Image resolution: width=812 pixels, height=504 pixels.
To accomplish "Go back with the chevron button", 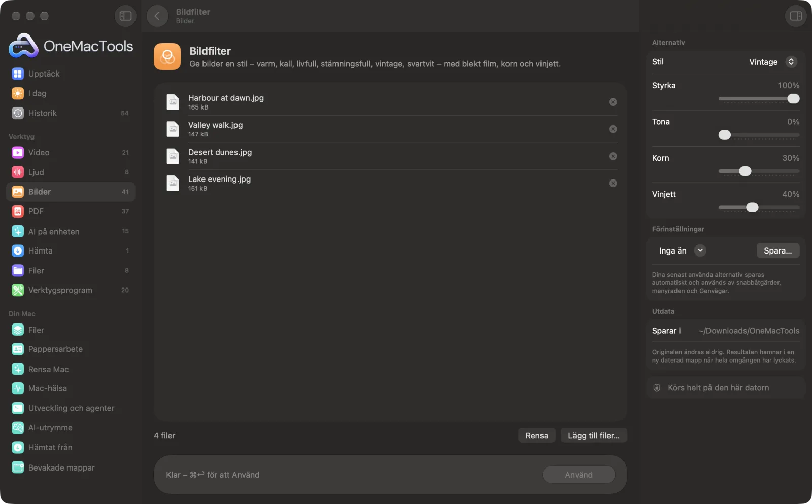I will point(157,16).
